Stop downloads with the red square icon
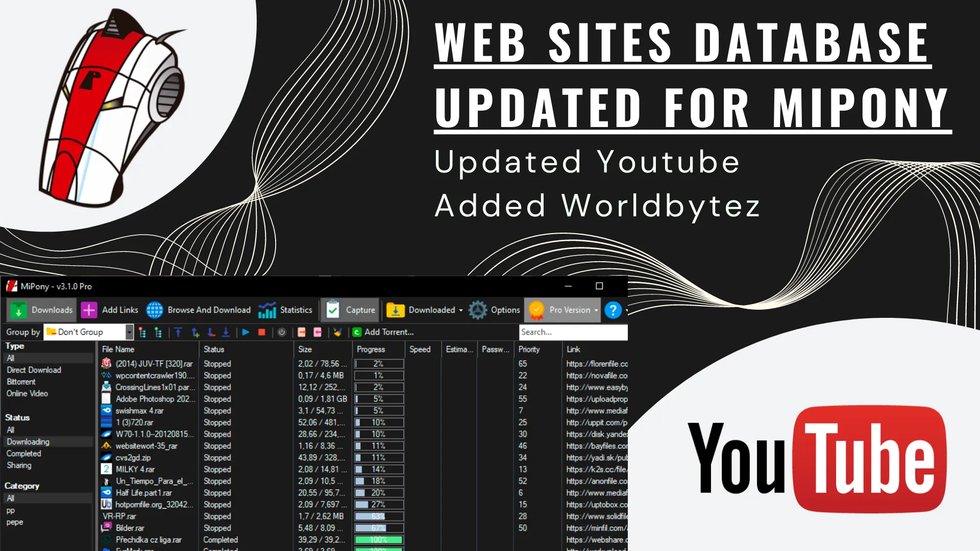Image resolution: width=980 pixels, height=551 pixels. (x=262, y=332)
